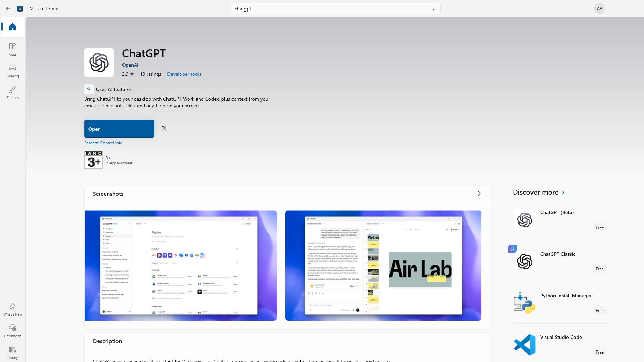The image size is (644, 362).
Task: Click the ChatGPT app logo
Action: 99,63
